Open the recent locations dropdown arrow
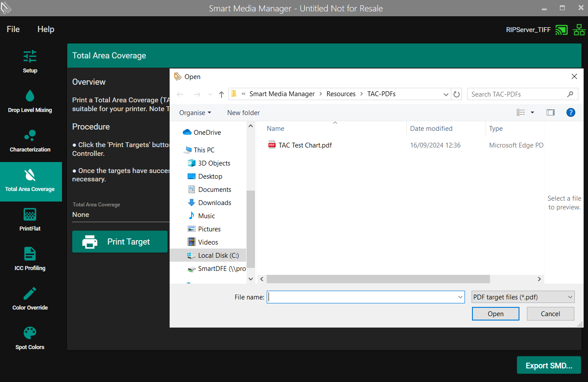Screen dimensions: 588x382 point(210,94)
